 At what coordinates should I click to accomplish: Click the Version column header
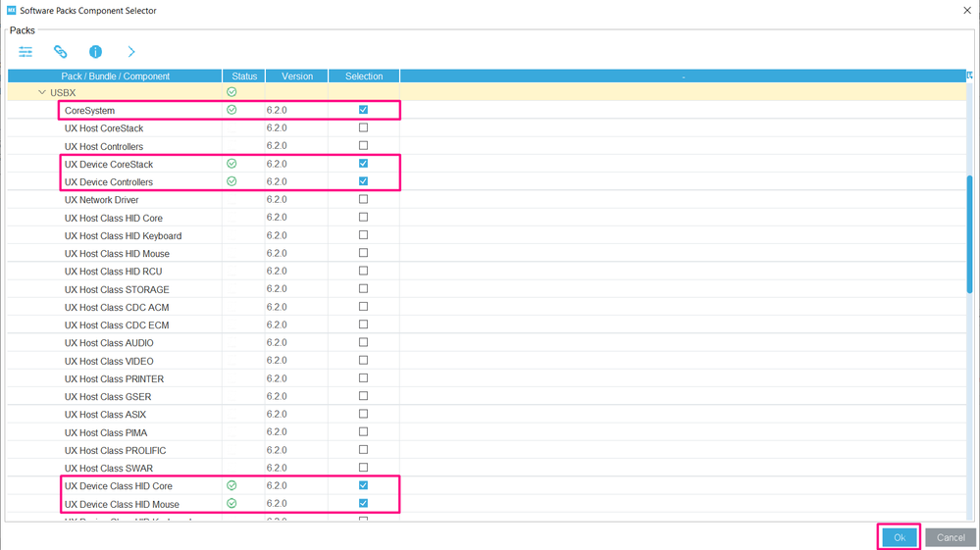click(297, 76)
